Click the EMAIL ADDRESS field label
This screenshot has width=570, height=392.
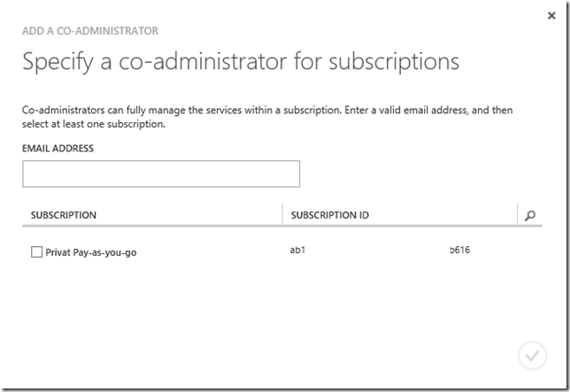58,149
